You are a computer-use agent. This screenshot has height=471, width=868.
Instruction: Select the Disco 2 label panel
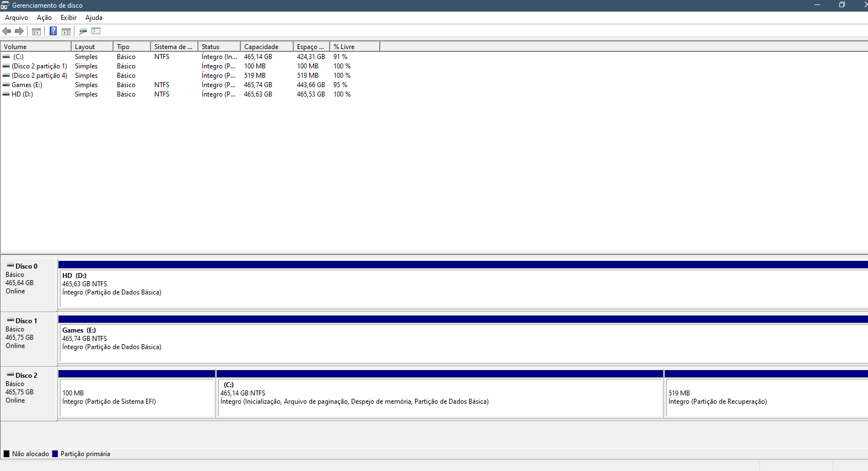29,394
